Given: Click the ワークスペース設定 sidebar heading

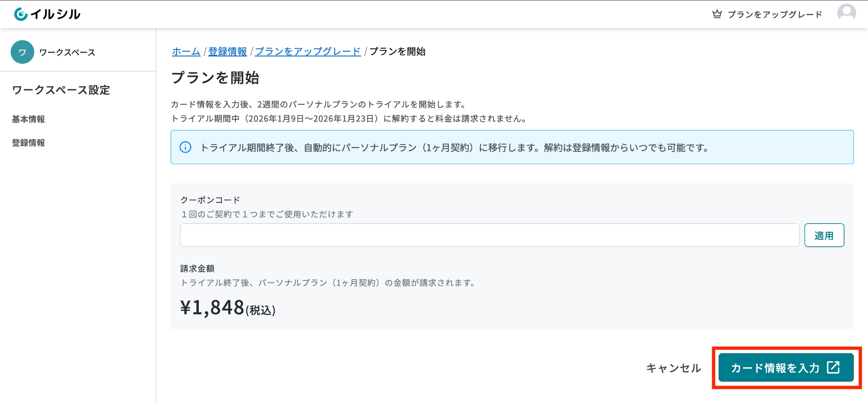Looking at the screenshot, I should (61, 90).
